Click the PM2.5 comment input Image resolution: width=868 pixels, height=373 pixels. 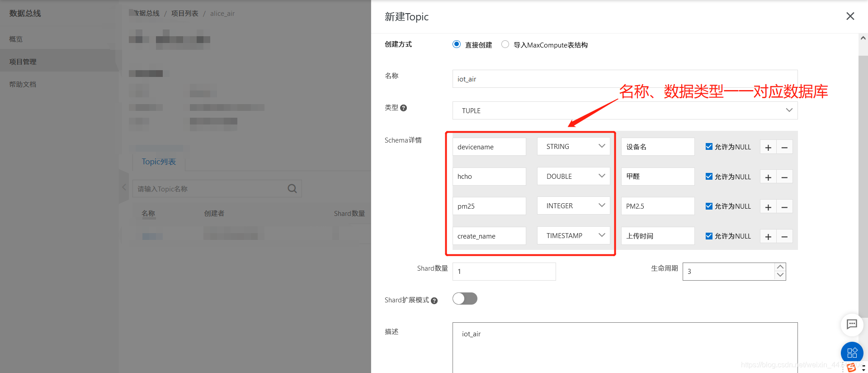pyautogui.click(x=658, y=206)
